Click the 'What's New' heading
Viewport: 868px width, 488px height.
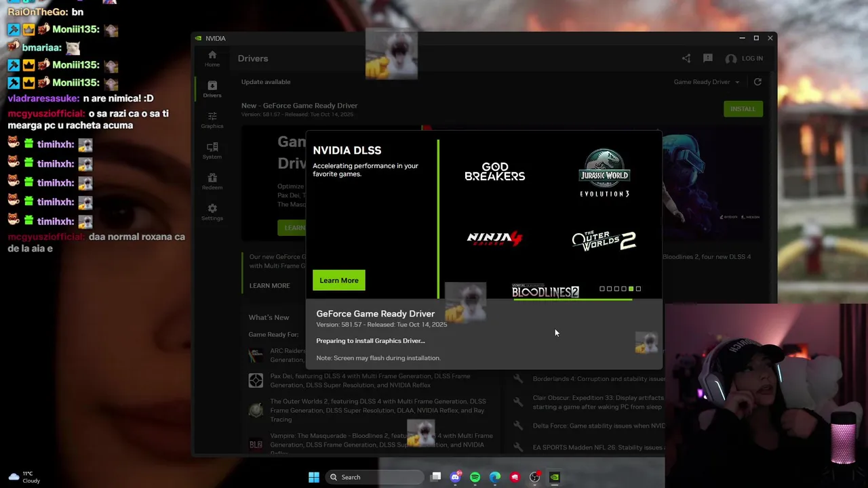tap(269, 317)
